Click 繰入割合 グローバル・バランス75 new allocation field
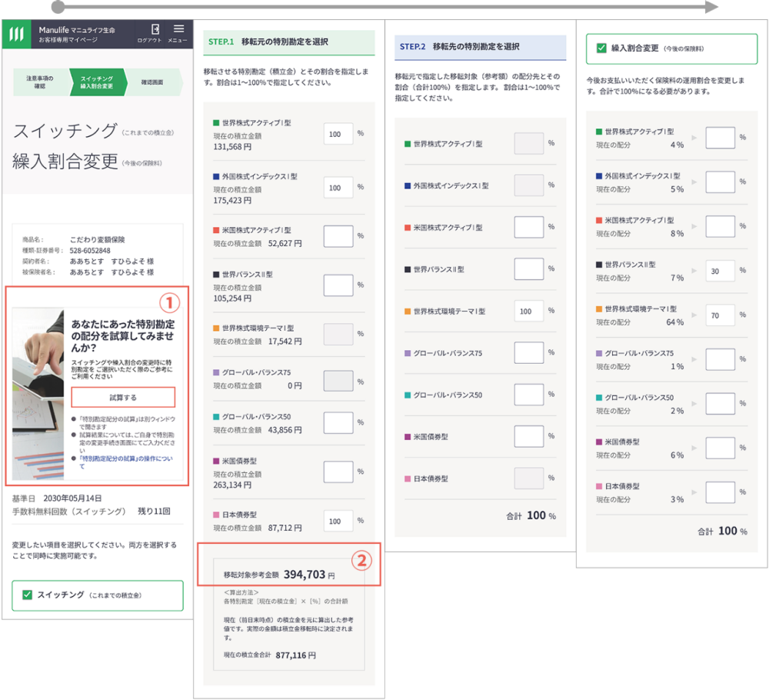The image size is (769, 700). (x=721, y=359)
